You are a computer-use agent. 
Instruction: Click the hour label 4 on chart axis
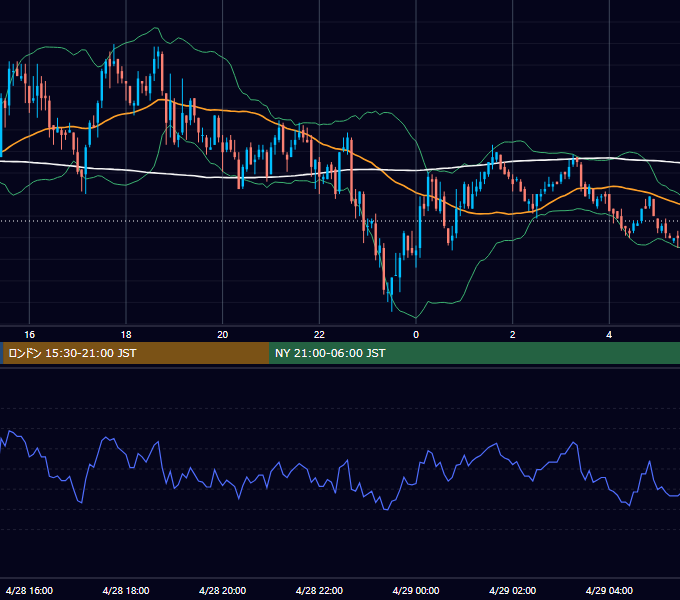pos(609,335)
